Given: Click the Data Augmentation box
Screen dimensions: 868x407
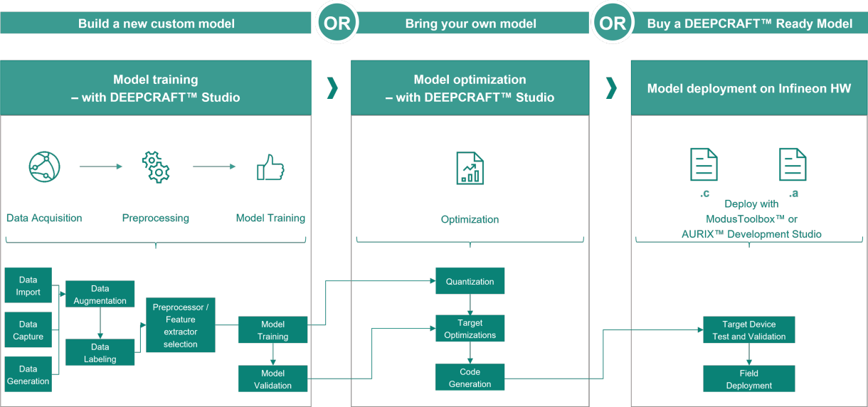Looking at the screenshot, I should 100,295.
